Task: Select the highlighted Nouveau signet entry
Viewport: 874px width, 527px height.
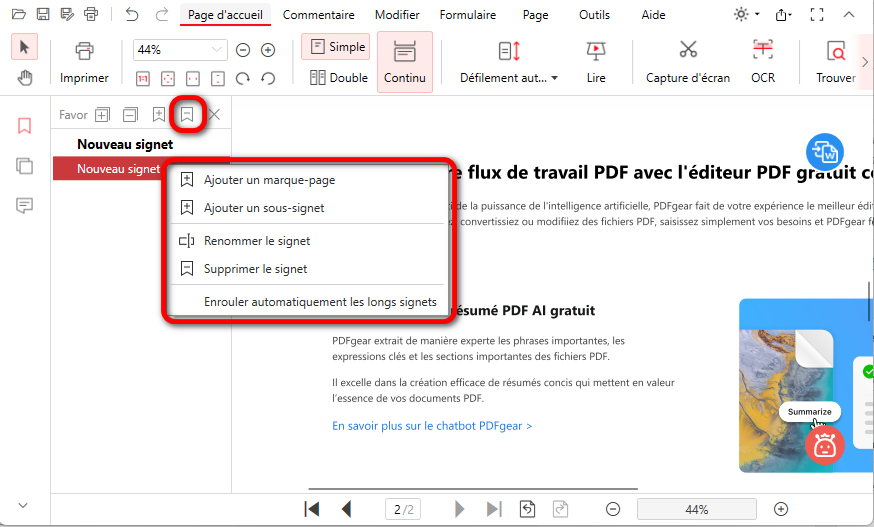Action: click(118, 168)
